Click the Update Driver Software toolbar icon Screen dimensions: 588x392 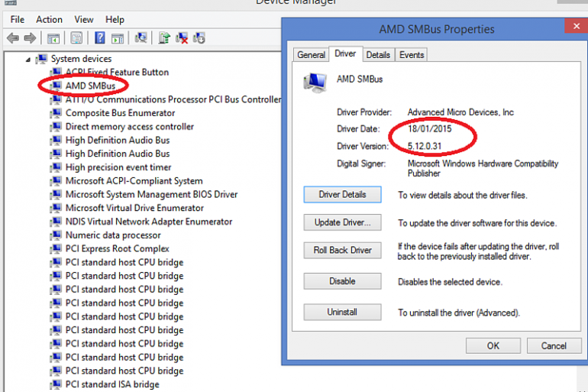click(x=164, y=37)
